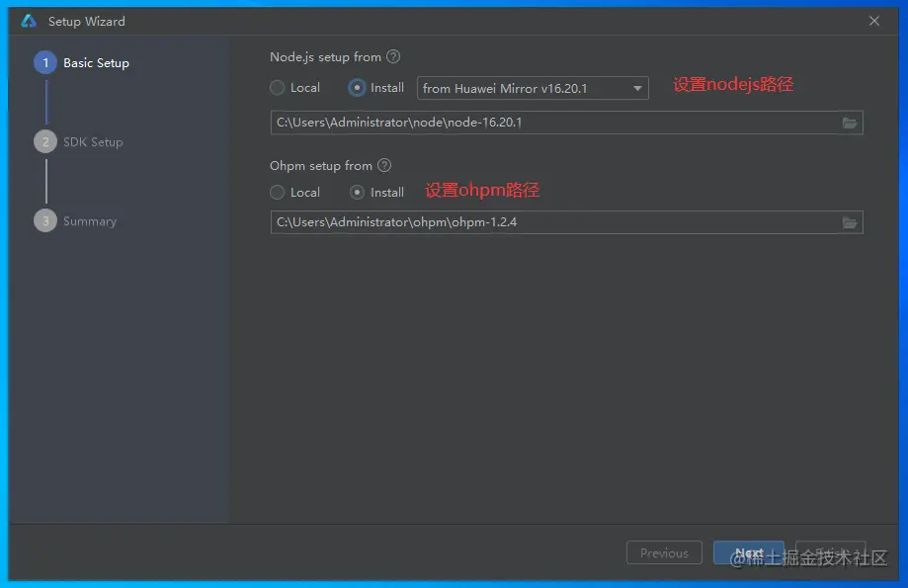Viewport: 908px width, 588px height.
Task: Click the 'Ohpm setup from' label
Action: click(321, 166)
